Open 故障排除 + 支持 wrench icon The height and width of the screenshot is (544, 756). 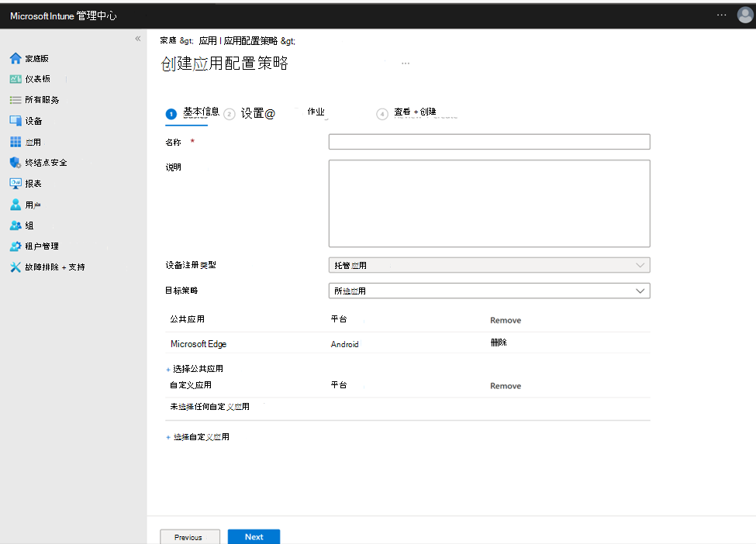coord(16,267)
